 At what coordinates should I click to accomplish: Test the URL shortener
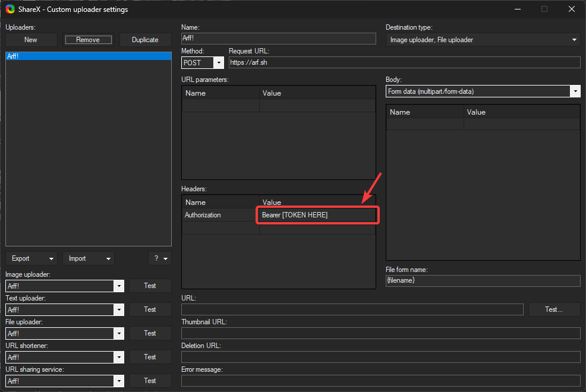click(150, 357)
